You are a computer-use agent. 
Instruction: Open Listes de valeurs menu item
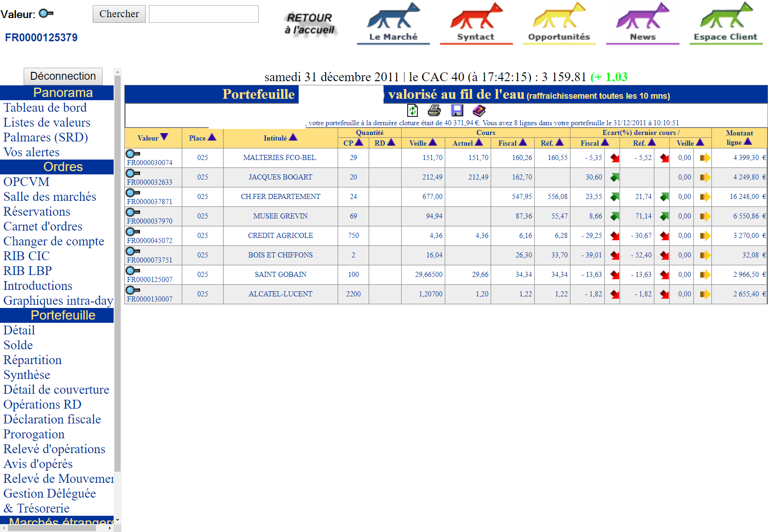click(47, 122)
